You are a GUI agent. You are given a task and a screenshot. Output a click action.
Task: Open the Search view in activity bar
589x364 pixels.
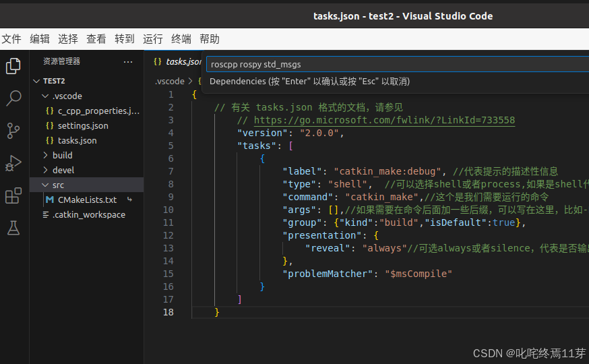click(x=13, y=98)
